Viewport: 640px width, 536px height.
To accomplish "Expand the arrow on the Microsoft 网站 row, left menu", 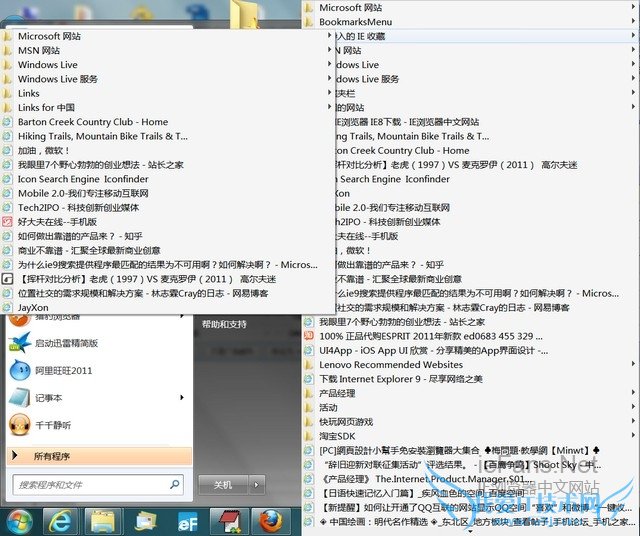I will click(329, 36).
